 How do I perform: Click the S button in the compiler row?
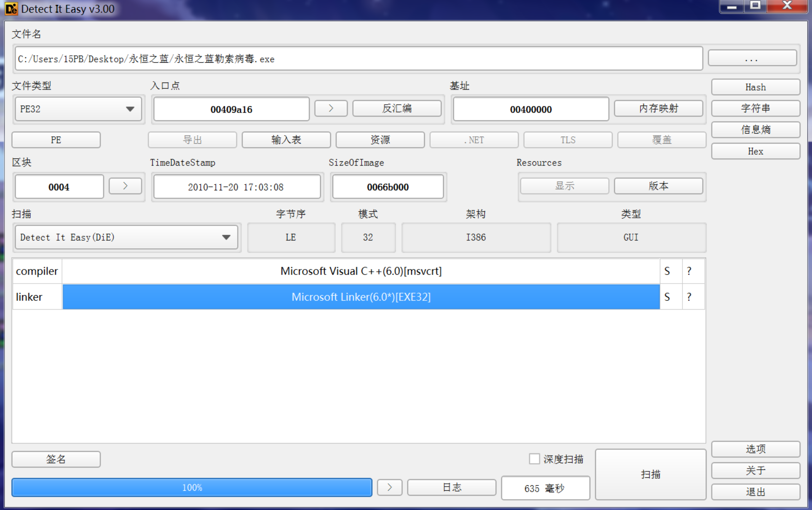pyautogui.click(x=667, y=271)
